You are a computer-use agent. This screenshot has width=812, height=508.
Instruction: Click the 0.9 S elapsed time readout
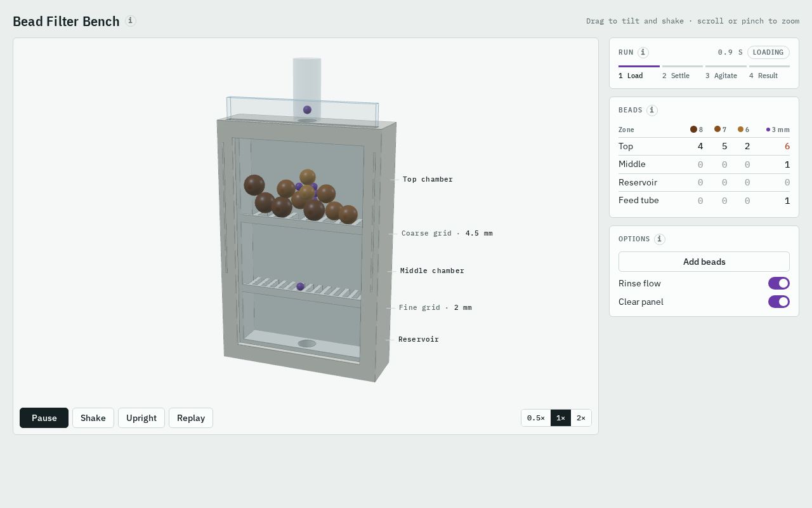[730, 52]
